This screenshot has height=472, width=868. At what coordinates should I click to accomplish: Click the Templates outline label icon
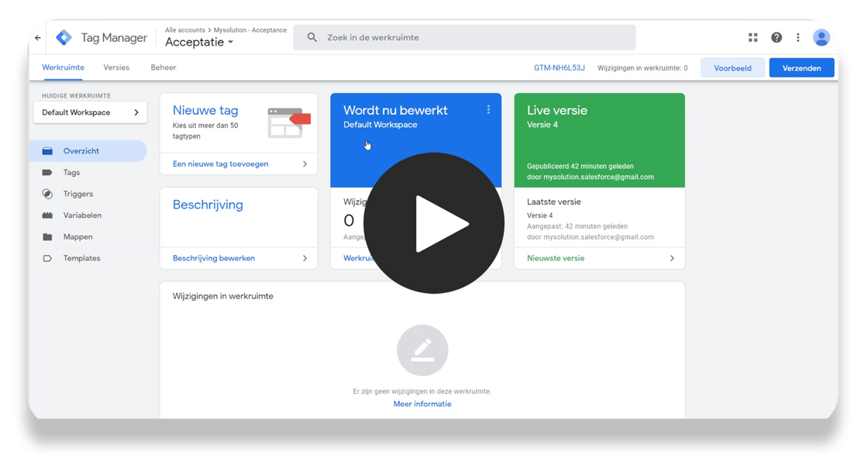coord(47,258)
